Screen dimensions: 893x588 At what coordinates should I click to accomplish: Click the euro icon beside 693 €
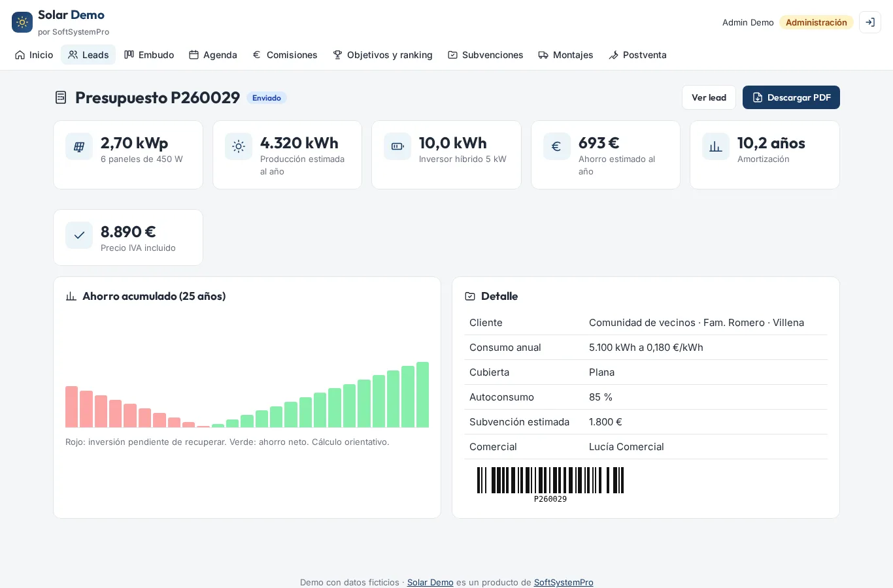tap(557, 146)
